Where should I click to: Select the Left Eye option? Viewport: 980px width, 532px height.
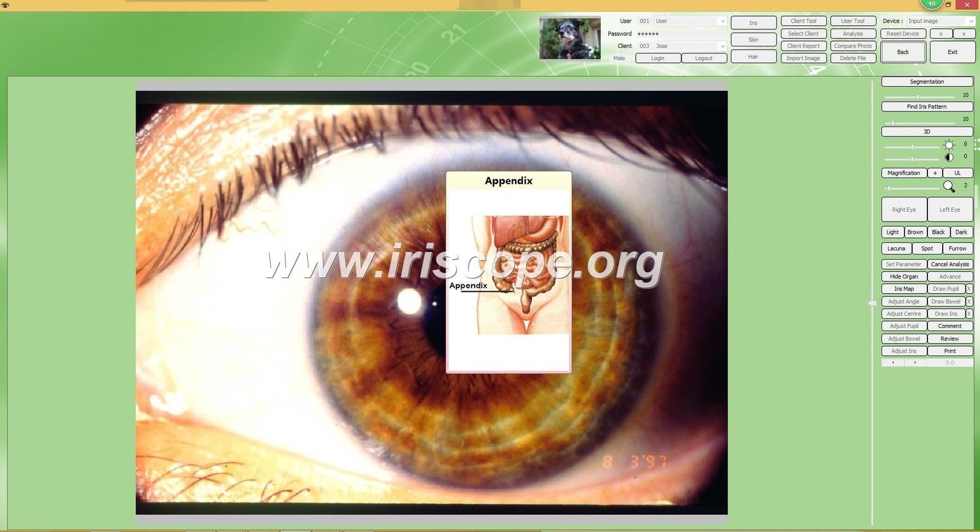click(x=949, y=209)
